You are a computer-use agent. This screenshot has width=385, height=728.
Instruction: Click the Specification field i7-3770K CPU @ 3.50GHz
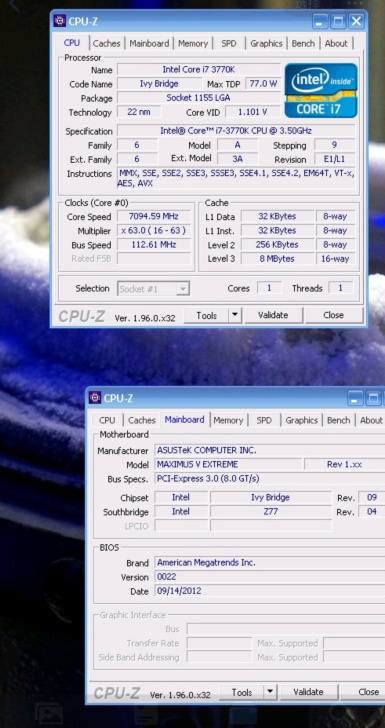pos(236,131)
